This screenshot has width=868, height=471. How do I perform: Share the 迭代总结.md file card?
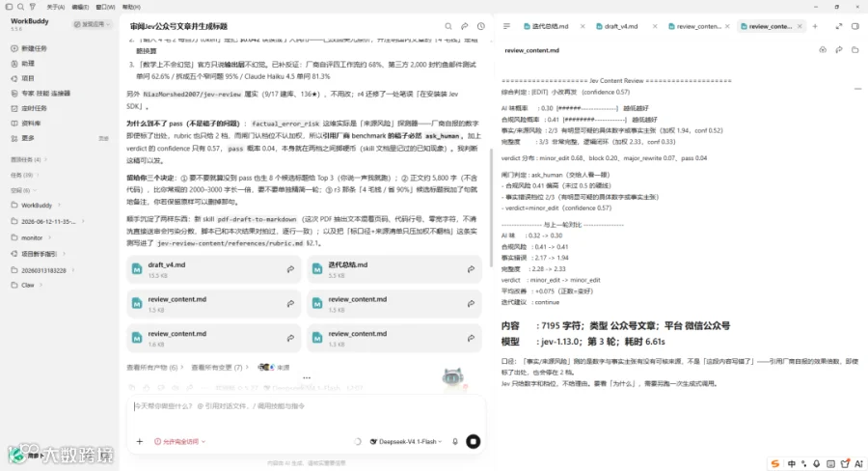(471, 269)
